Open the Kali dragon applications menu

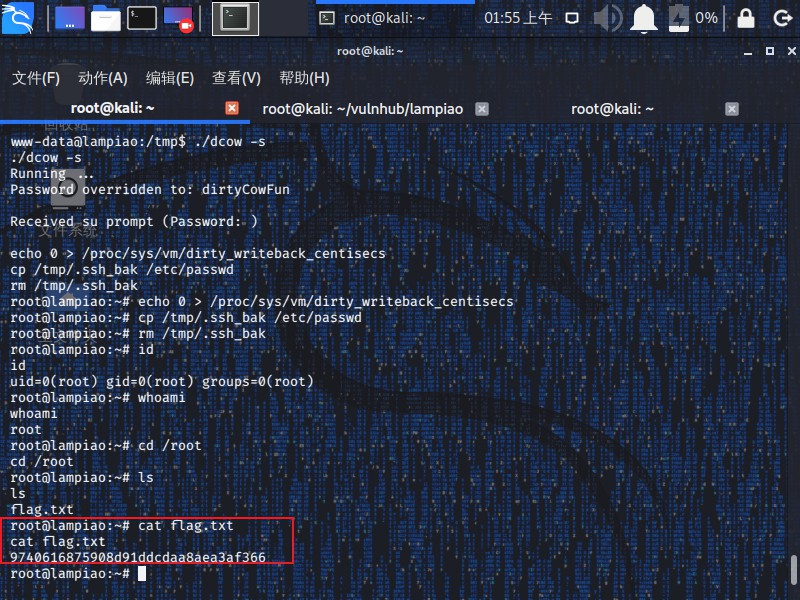click(18, 18)
